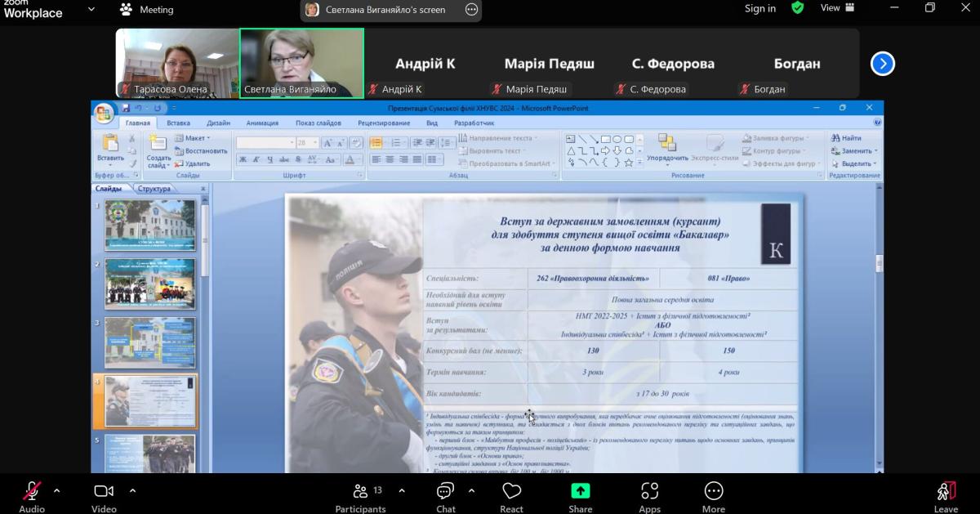Toggle italic К formatting

click(256, 159)
